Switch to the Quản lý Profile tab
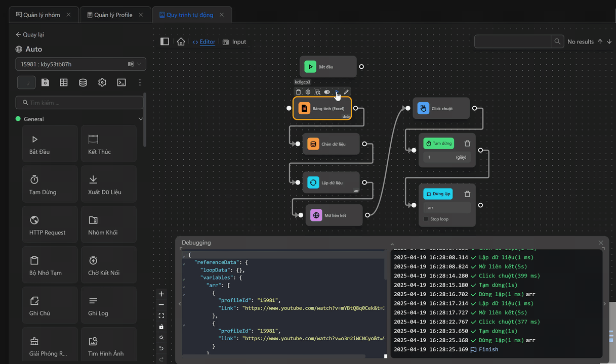Screen dimensions: 616x364 113,15
